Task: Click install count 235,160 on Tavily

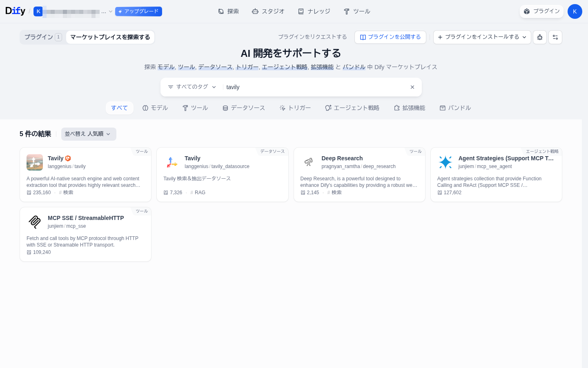Action: pos(39,193)
